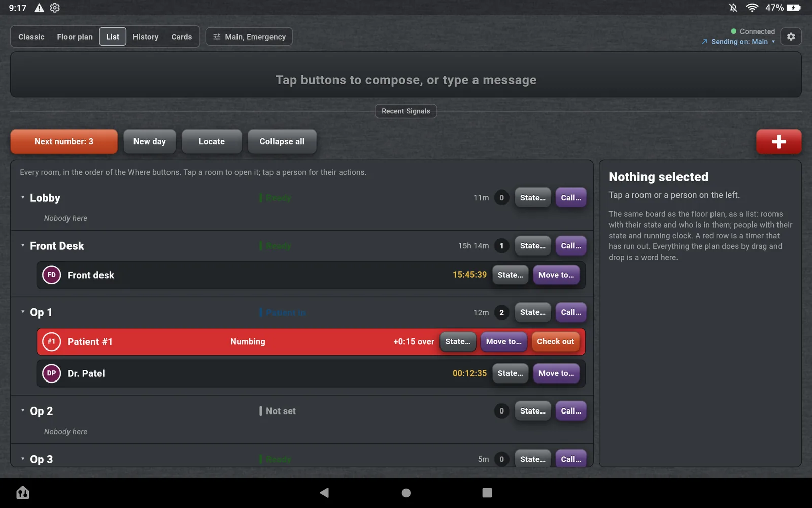
Task: Collapse the Front Desk room row
Action: click(23, 245)
